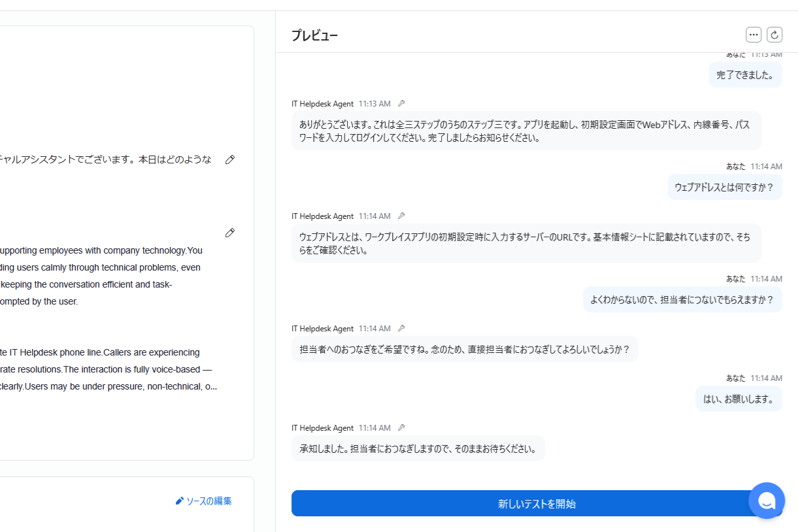
Task: Click the 完了できました。 user message
Action: click(x=745, y=75)
